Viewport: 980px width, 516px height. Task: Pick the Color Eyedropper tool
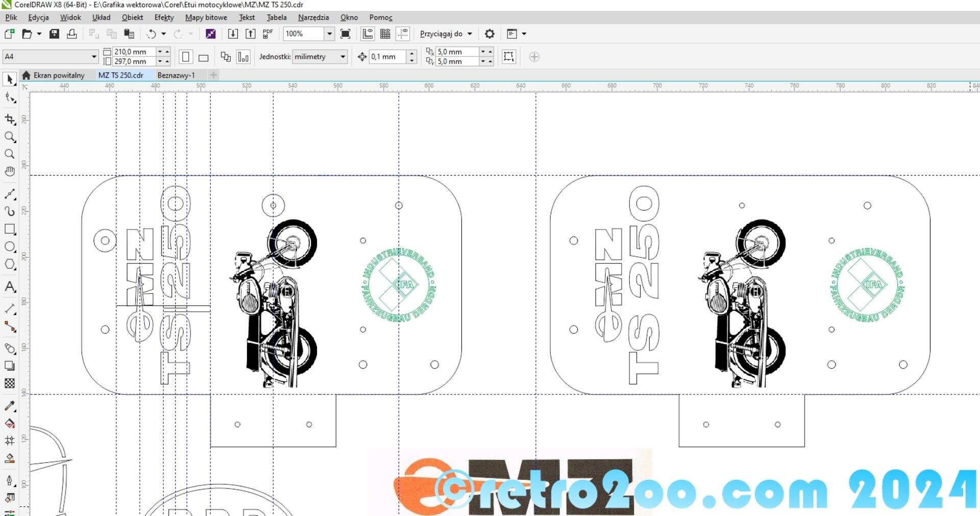coord(10,406)
